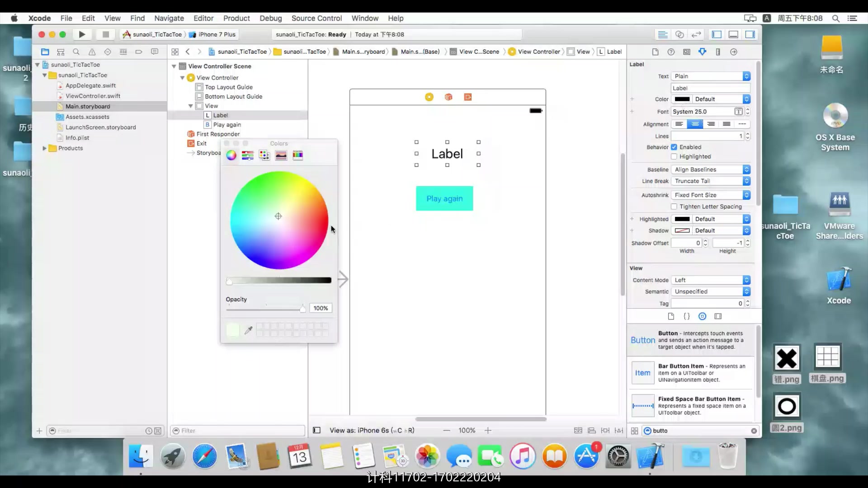
Task: Expand the Products folder
Action: (44, 148)
